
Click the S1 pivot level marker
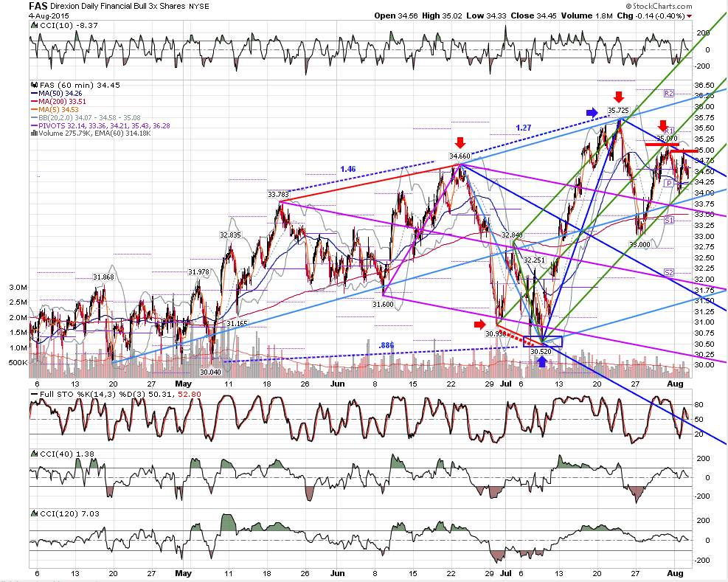click(668, 220)
